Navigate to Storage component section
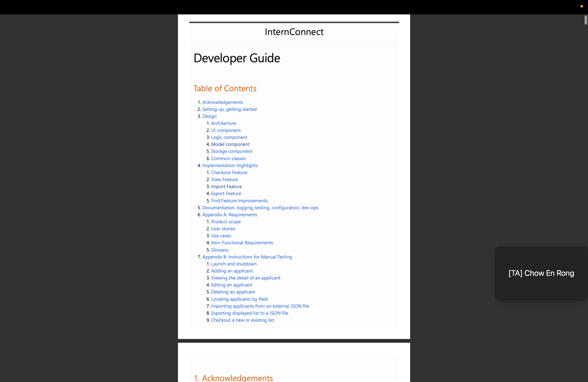Viewport: 588px width, 382px height. (x=231, y=151)
